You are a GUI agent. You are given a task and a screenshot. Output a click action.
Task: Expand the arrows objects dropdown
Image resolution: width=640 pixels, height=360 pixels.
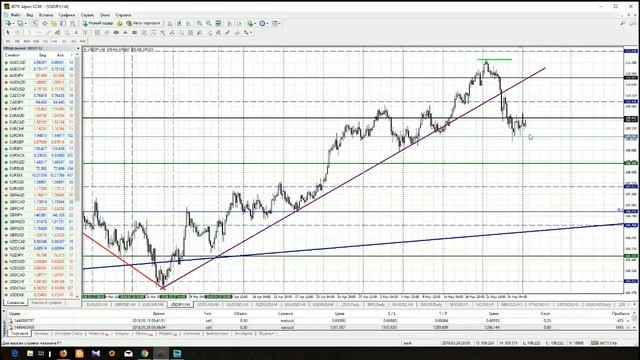coord(251,32)
